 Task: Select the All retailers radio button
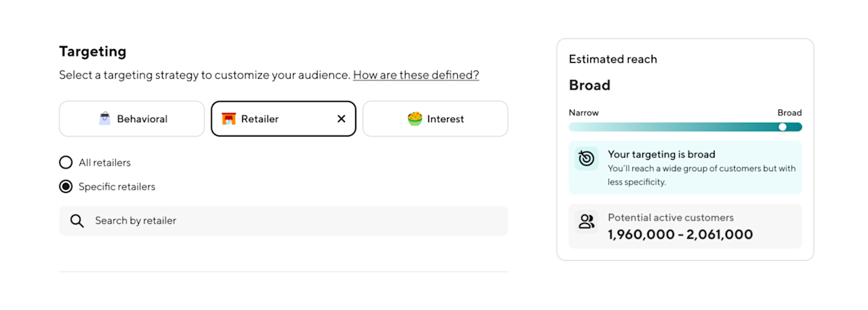coord(66,163)
